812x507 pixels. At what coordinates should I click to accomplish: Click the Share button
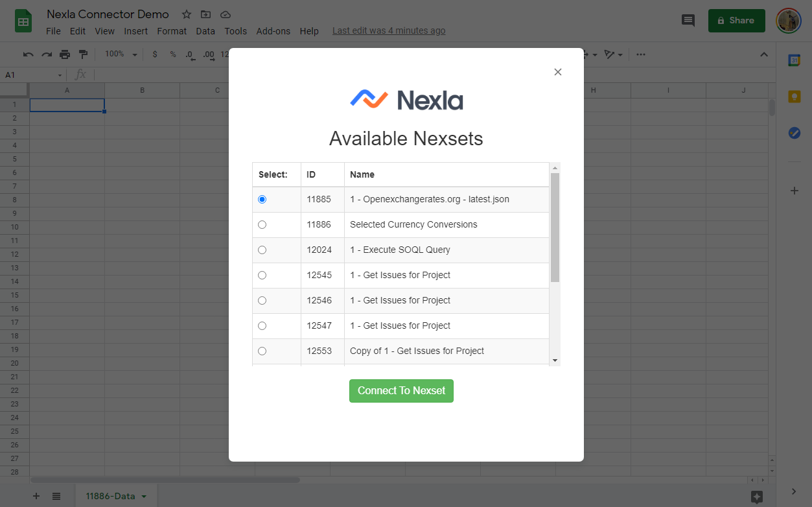coord(736,21)
